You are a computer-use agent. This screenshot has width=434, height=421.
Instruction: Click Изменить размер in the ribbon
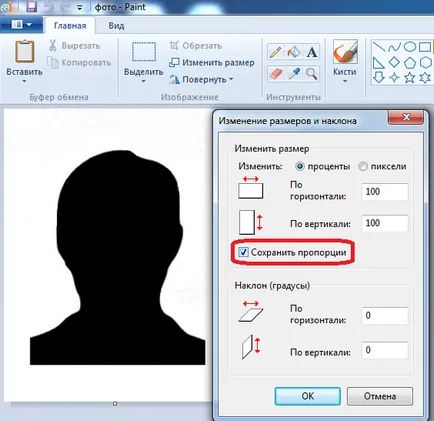212,62
